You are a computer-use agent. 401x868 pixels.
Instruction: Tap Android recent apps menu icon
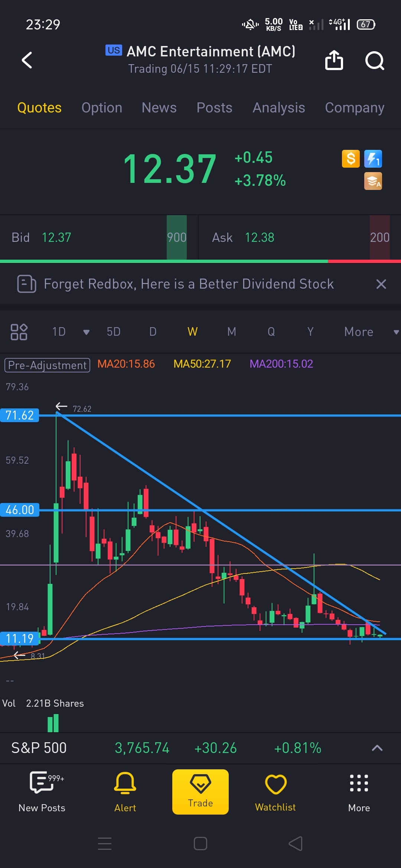105,844
